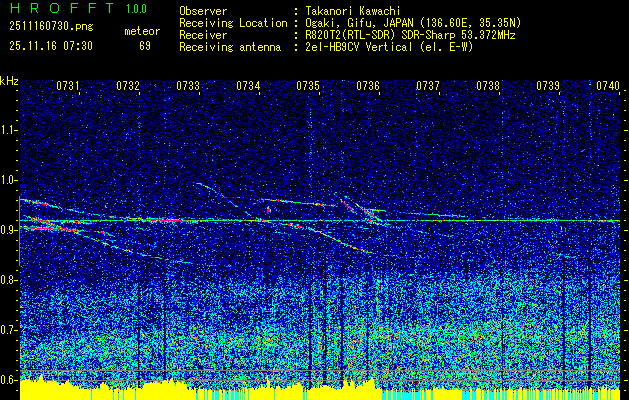This screenshot has width=629, height=400.
Task: Click the meteor count 69
Action: point(145,46)
